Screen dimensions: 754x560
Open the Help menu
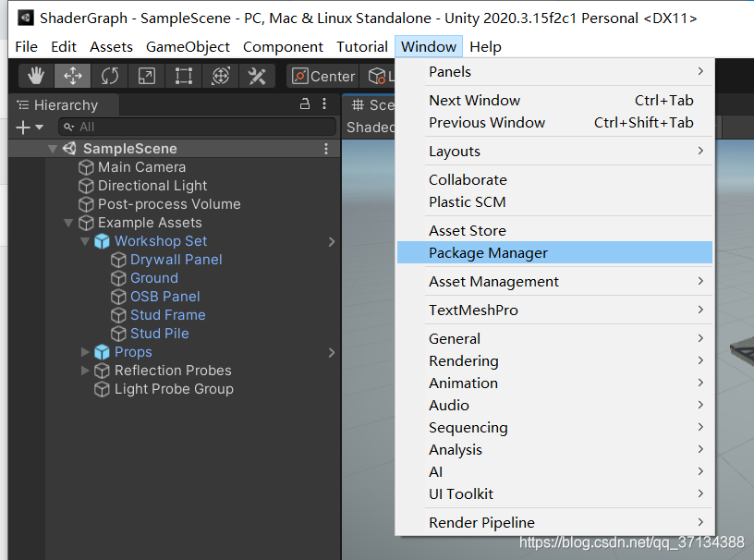click(485, 46)
